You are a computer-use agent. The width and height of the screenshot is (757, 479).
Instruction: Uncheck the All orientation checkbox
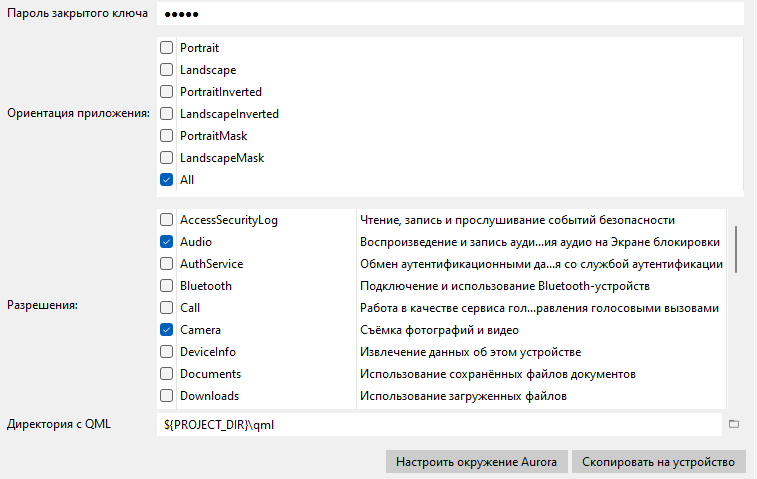166,180
